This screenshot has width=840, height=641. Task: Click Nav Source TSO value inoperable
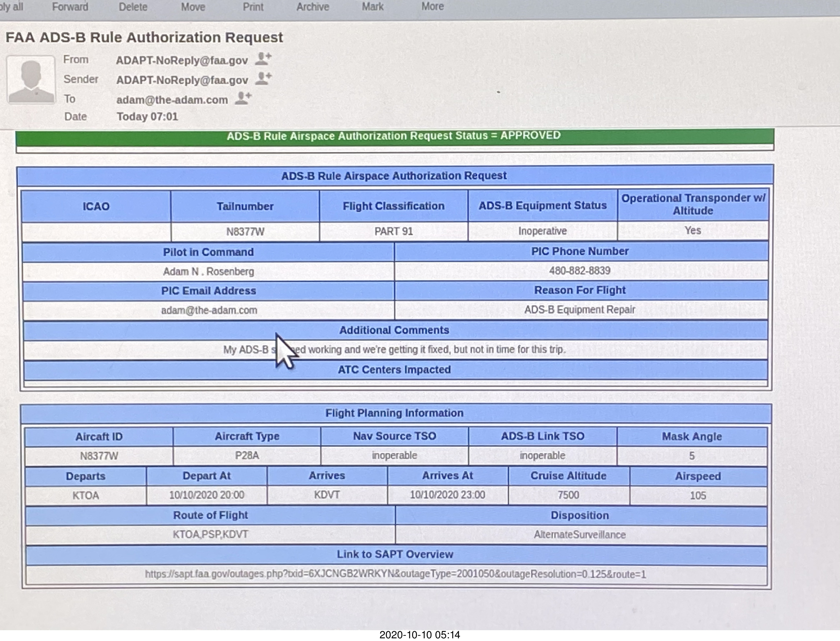pos(394,455)
